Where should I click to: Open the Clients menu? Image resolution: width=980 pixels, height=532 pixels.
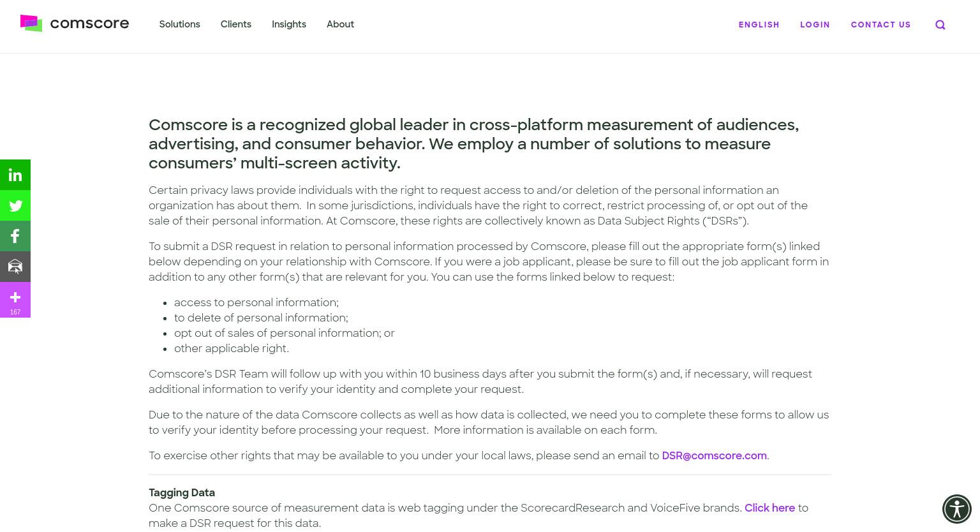pyautogui.click(x=236, y=24)
